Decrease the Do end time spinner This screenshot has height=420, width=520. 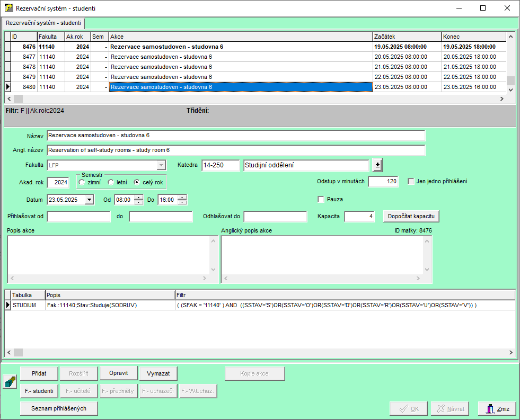pos(182,202)
